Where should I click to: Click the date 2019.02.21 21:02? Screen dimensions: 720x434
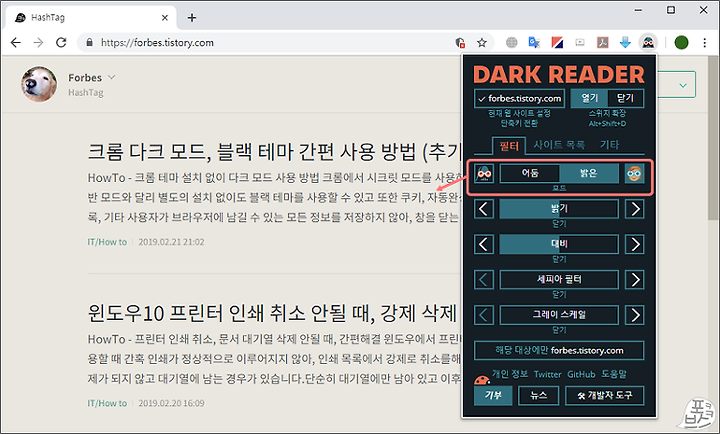[x=171, y=242]
